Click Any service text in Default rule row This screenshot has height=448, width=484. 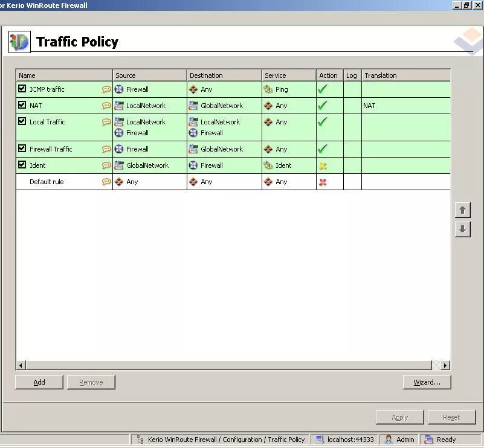coord(281,182)
